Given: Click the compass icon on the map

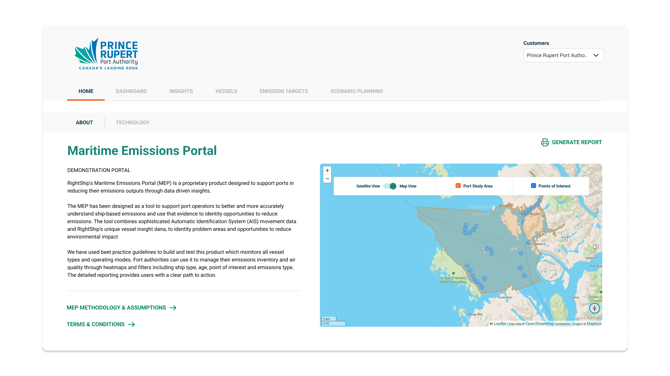Looking at the screenshot, I should [x=594, y=308].
